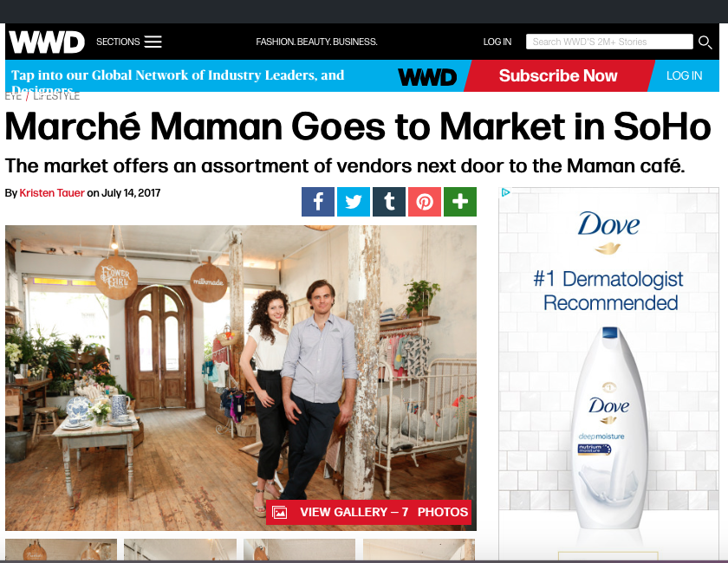
Task: Open more sharing options via green plus
Action: point(460,202)
